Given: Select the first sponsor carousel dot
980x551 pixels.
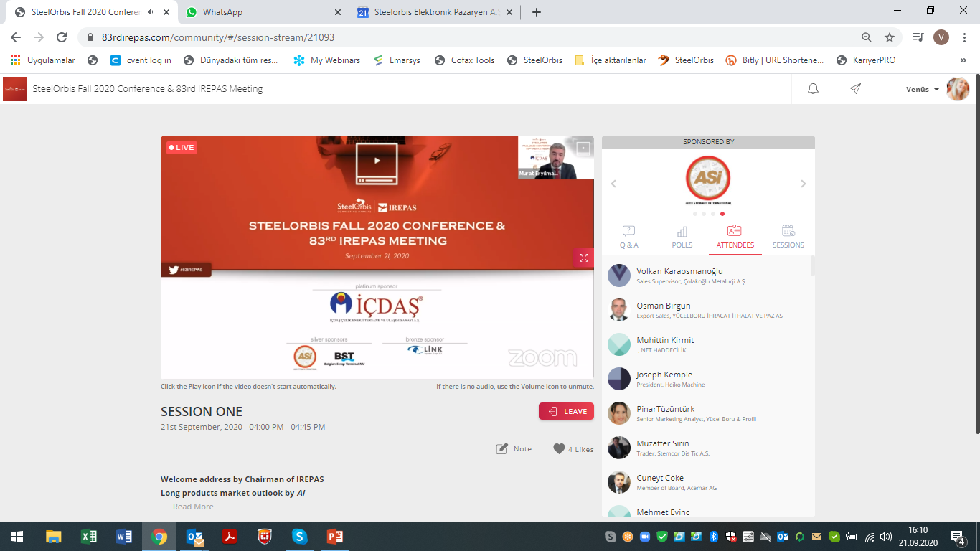Looking at the screenshot, I should click(x=694, y=214).
